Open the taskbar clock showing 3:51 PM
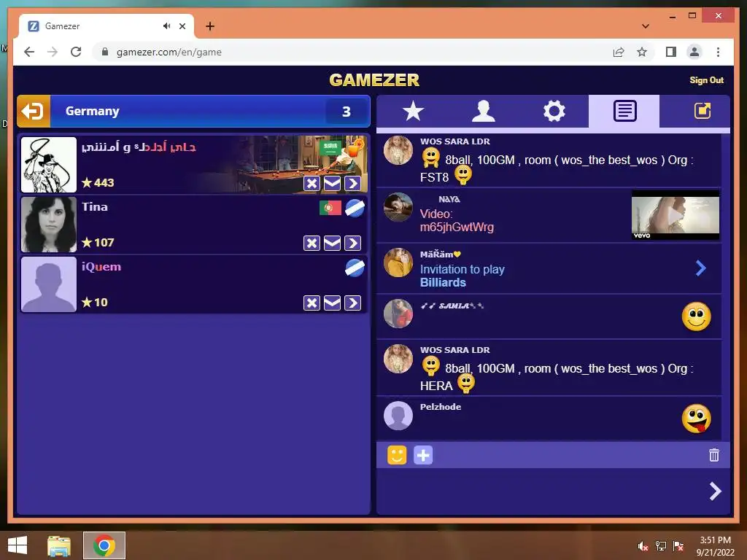This screenshot has height=560, width=747. coord(715,545)
